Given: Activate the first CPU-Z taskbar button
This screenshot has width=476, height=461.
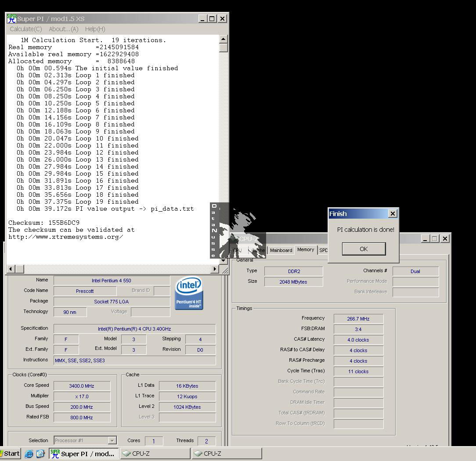Looking at the screenshot, I should [x=155, y=454].
